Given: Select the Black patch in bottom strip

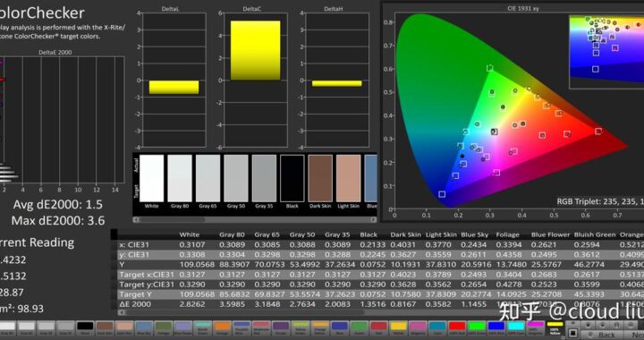Looking at the screenshot, I should click(86, 328).
